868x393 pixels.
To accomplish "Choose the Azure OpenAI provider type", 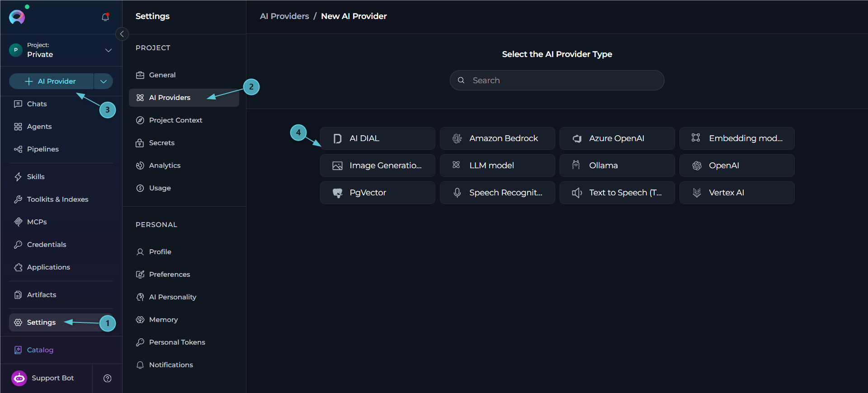I will 617,138.
